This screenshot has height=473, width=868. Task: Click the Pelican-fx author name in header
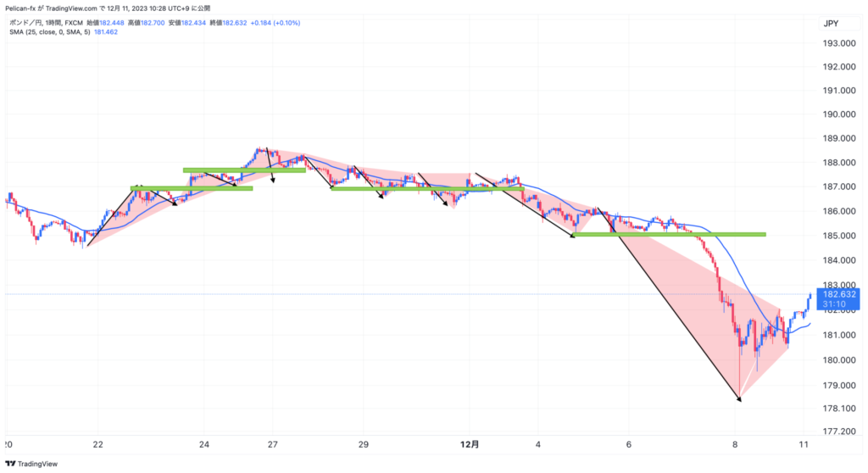[x=20, y=8]
